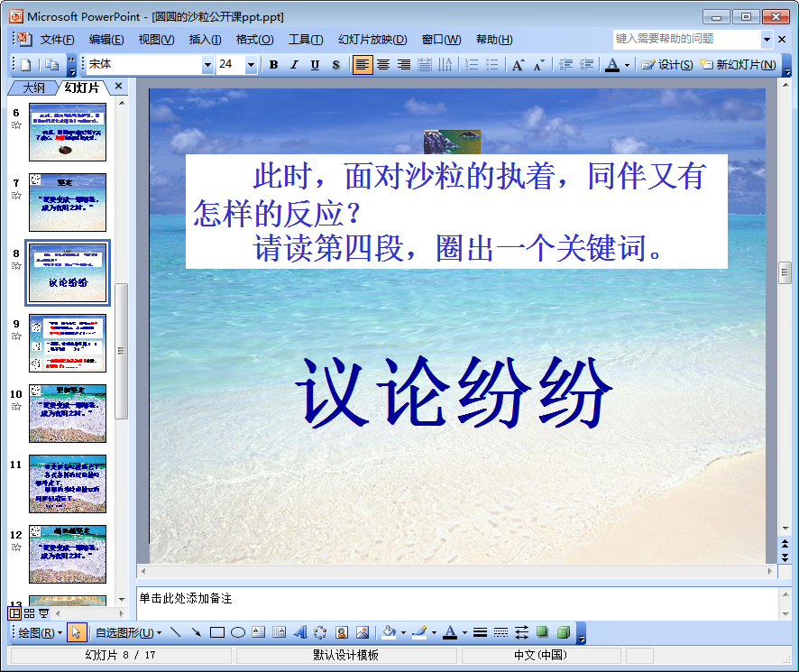Switch to the 大纲 outline tab

coord(33,87)
